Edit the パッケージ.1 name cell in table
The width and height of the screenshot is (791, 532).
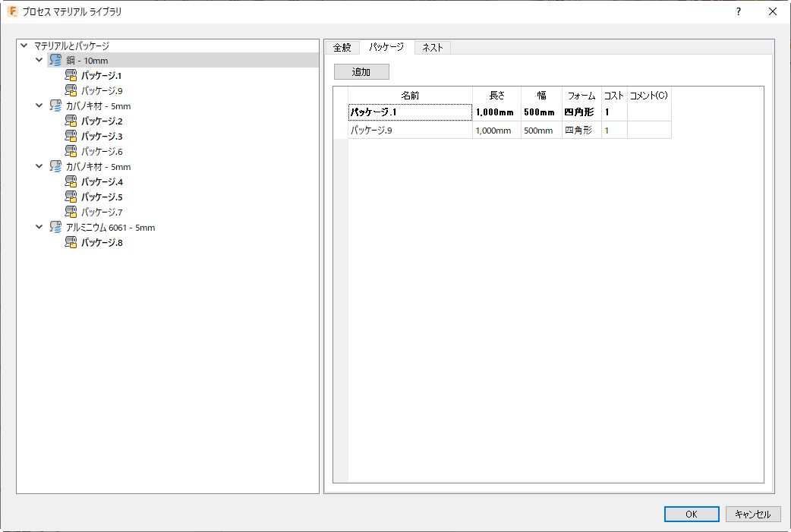click(x=410, y=112)
